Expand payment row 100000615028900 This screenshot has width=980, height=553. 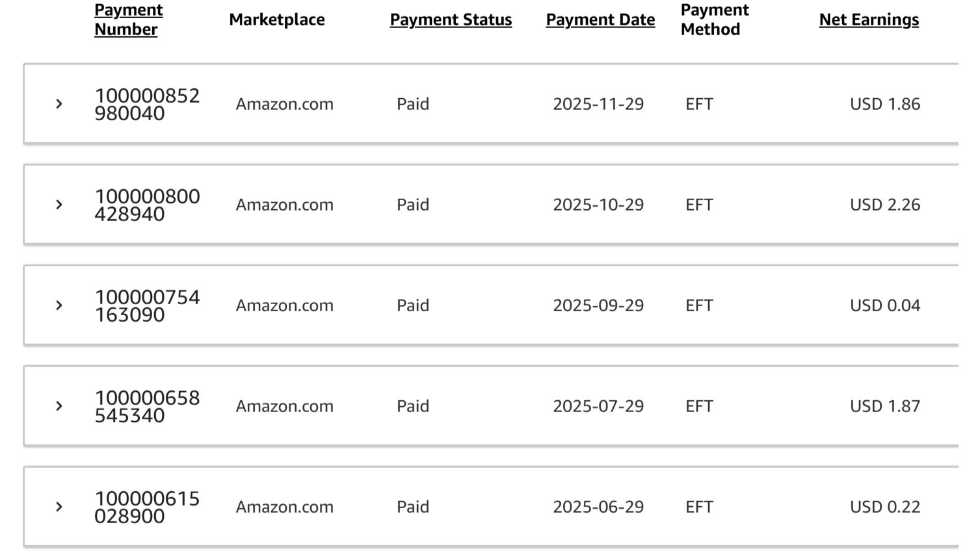[x=59, y=507]
